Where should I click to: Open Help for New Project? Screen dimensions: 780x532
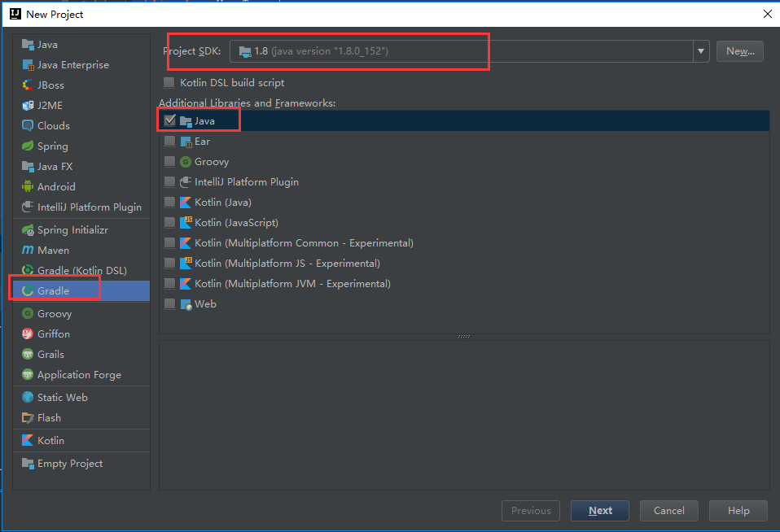[x=738, y=511]
